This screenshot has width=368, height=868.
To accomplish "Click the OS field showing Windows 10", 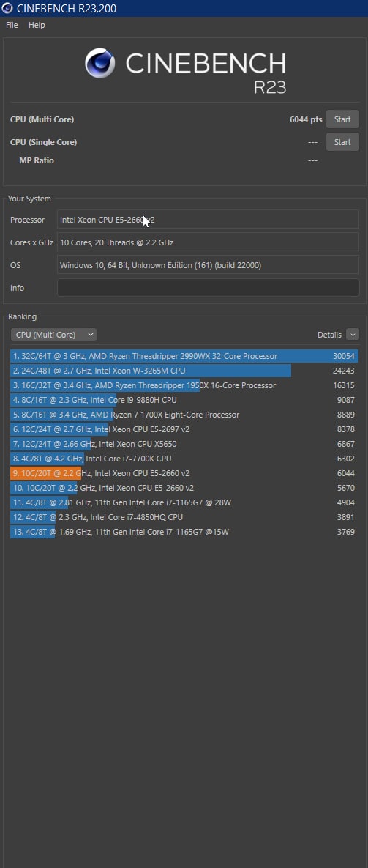I will pos(208,265).
